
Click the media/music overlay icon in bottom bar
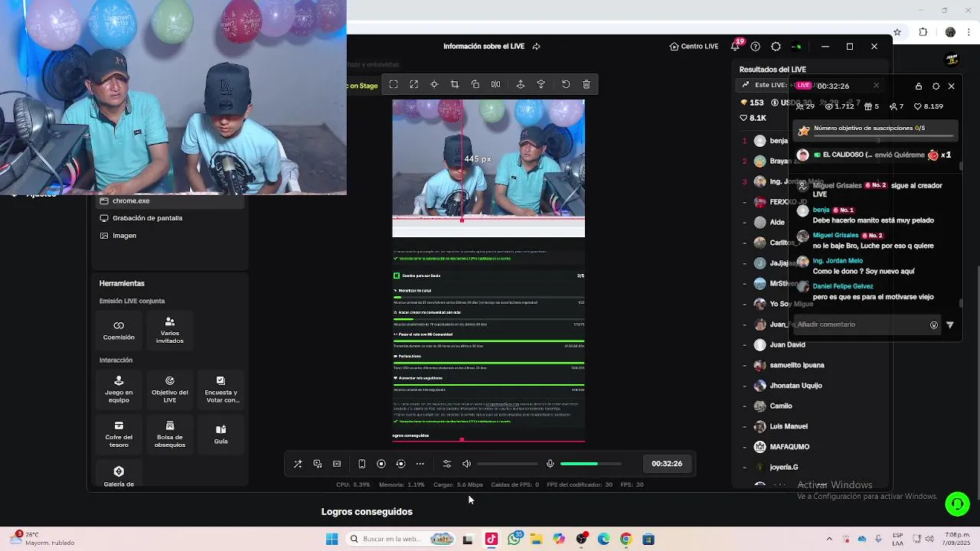click(x=318, y=464)
